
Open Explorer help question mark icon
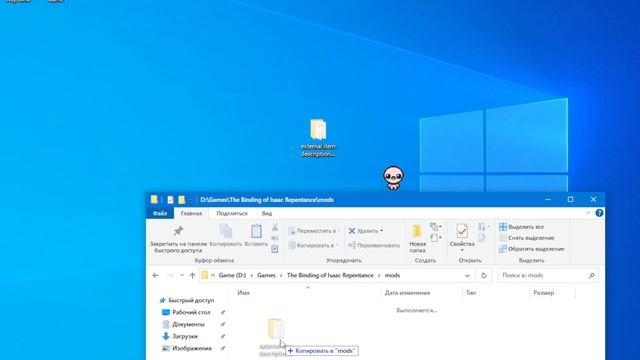click(x=599, y=213)
